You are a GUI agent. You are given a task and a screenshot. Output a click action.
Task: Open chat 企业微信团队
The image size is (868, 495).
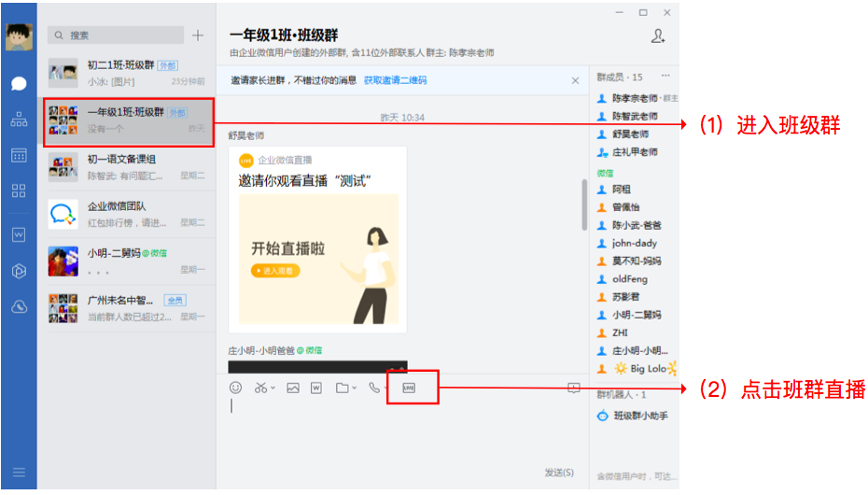click(129, 214)
